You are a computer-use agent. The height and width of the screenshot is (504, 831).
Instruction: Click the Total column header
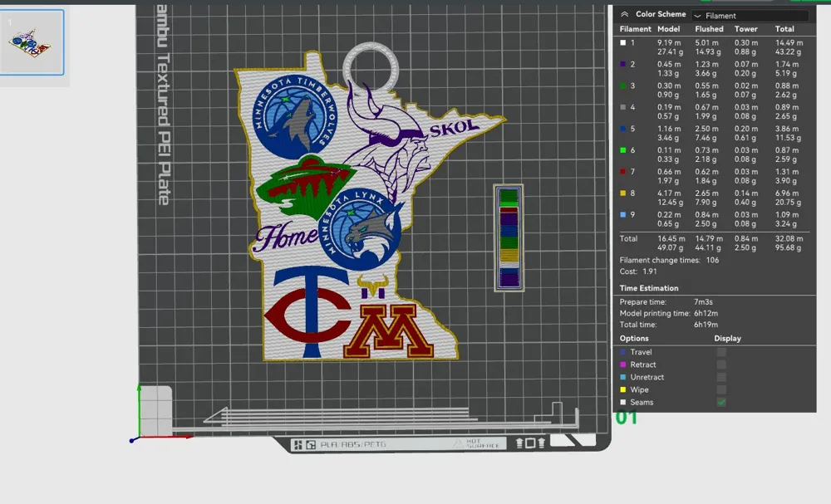click(784, 29)
